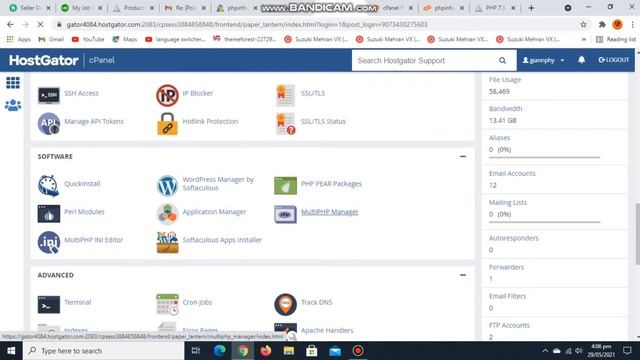The image size is (640, 360).
Task: Click the search magnifier icon
Action: coord(502,60)
